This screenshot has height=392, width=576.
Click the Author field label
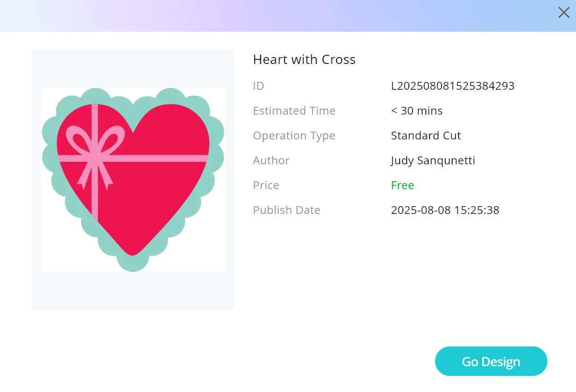pyautogui.click(x=271, y=161)
